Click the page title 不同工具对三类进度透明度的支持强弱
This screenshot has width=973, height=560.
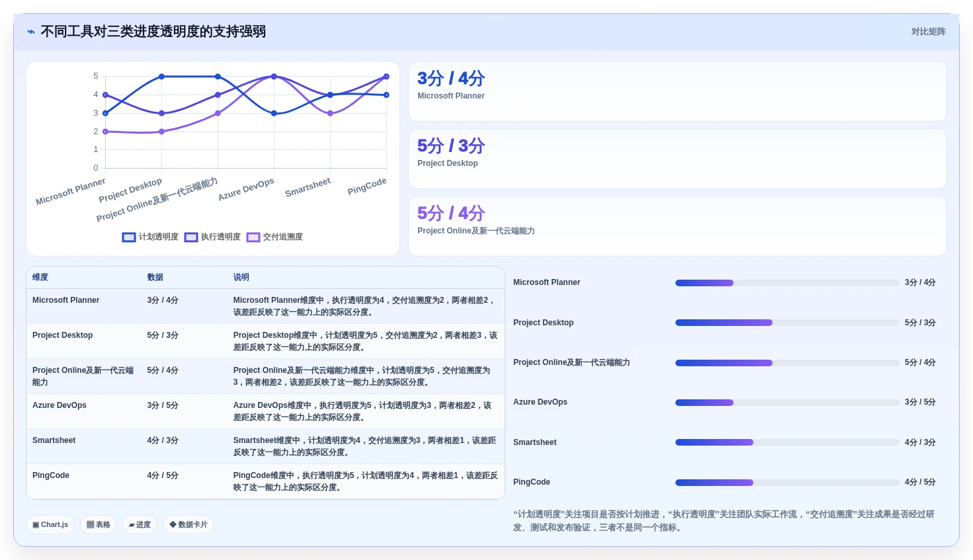[x=153, y=32]
